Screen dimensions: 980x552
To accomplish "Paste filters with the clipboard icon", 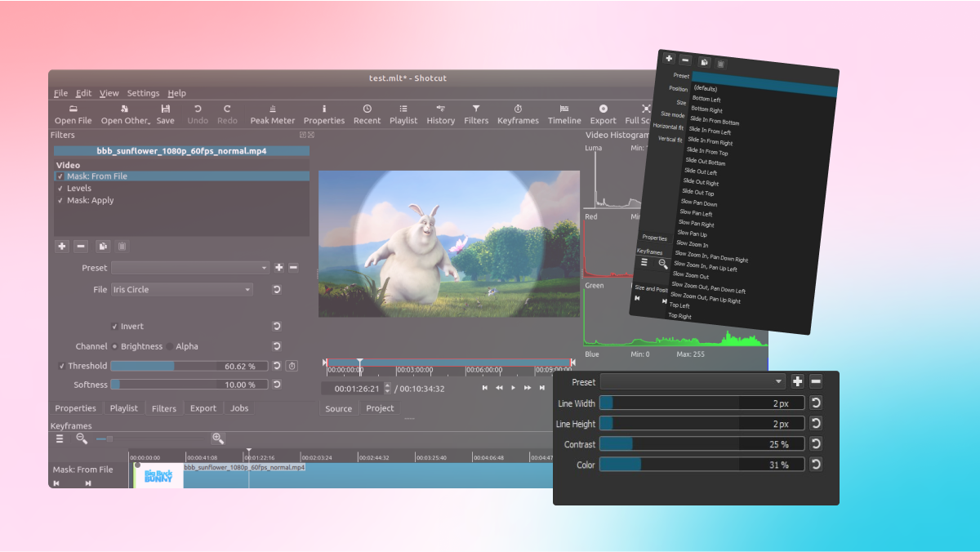I will click(x=122, y=246).
